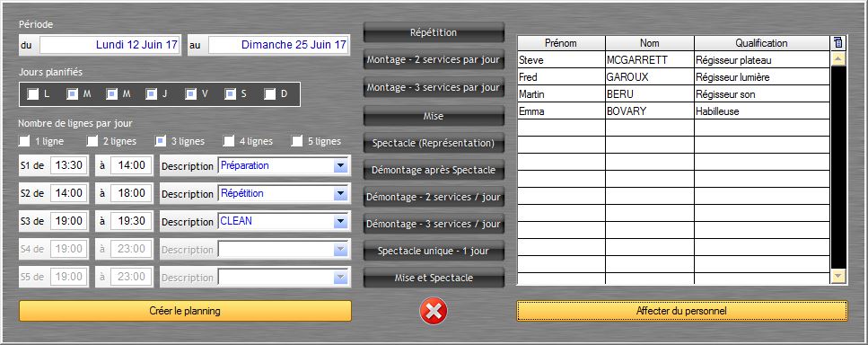The height and width of the screenshot is (345, 868).
Task: Select the Régisseur lumière cell
Action: pyautogui.click(x=762, y=77)
